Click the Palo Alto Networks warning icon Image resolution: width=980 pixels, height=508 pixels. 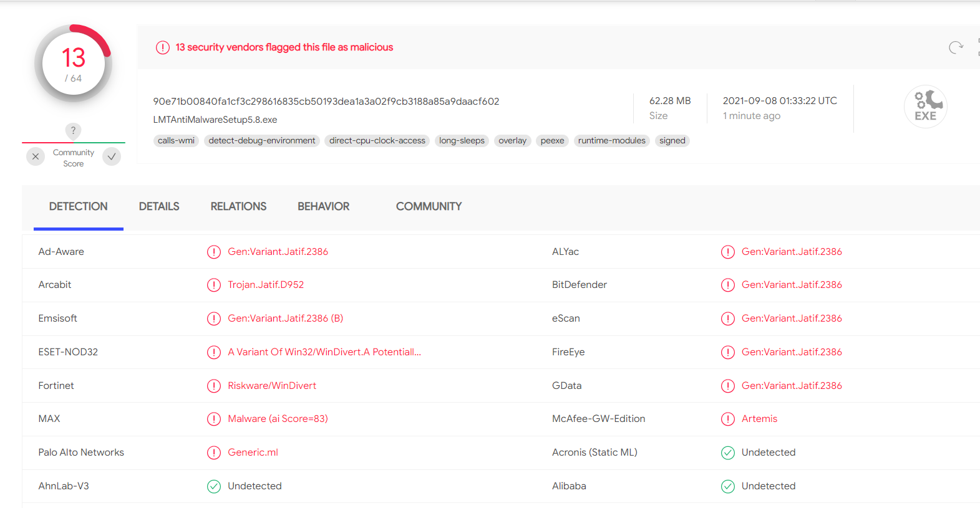coord(214,453)
